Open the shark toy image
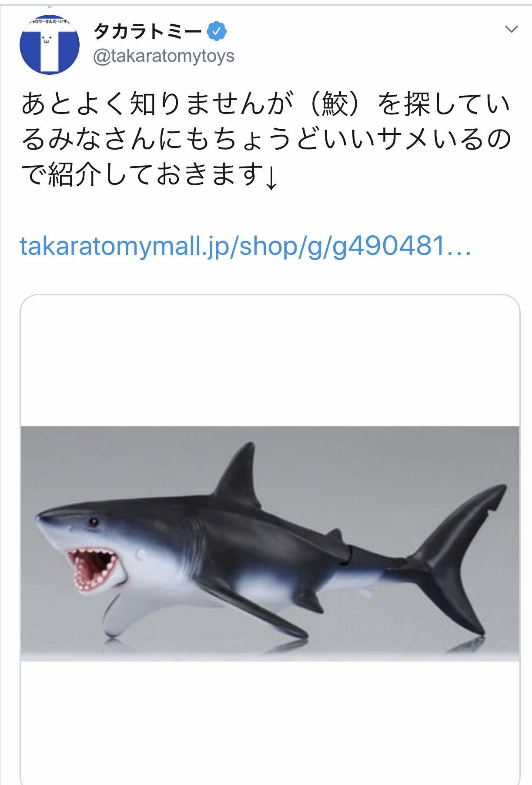532x785 pixels. pyautogui.click(x=270, y=544)
